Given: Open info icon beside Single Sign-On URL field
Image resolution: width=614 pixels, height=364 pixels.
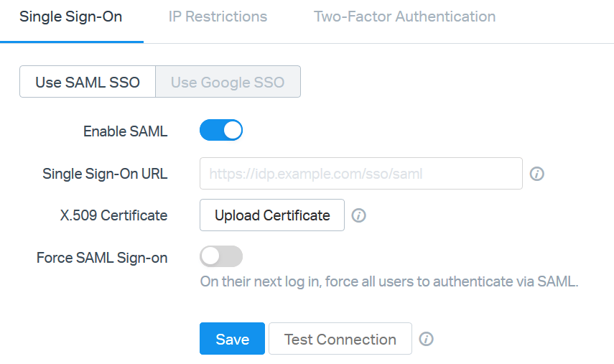Looking at the screenshot, I should click(x=536, y=174).
